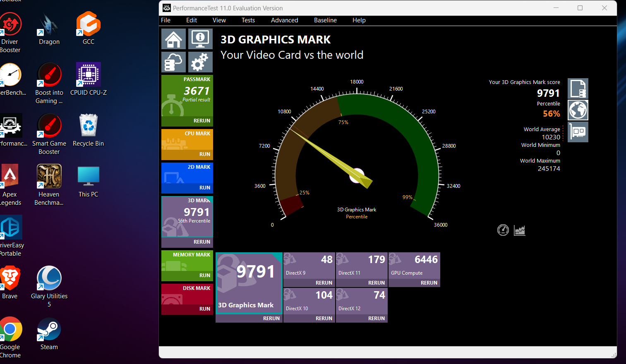This screenshot has height=364, width=626.
Task: Open the ...erBench desktop shortcut
Action: click(x=12, y=79)
